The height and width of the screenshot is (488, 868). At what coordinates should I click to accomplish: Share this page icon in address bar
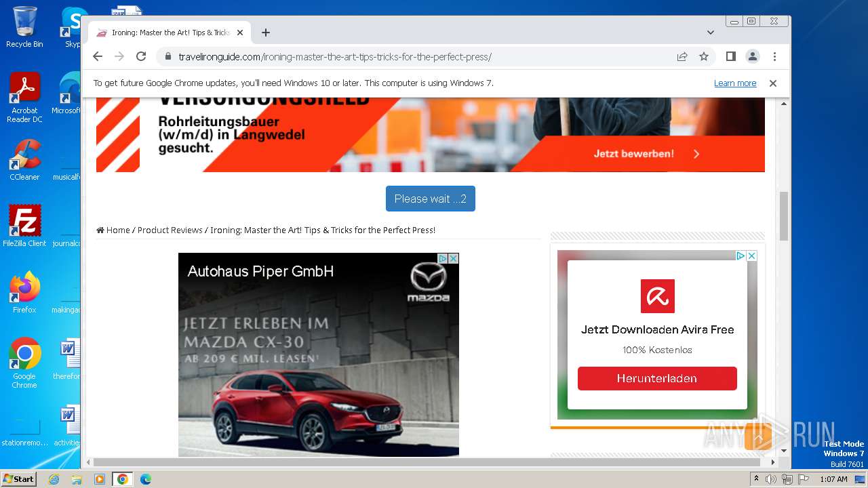click(x=682, y=57)
